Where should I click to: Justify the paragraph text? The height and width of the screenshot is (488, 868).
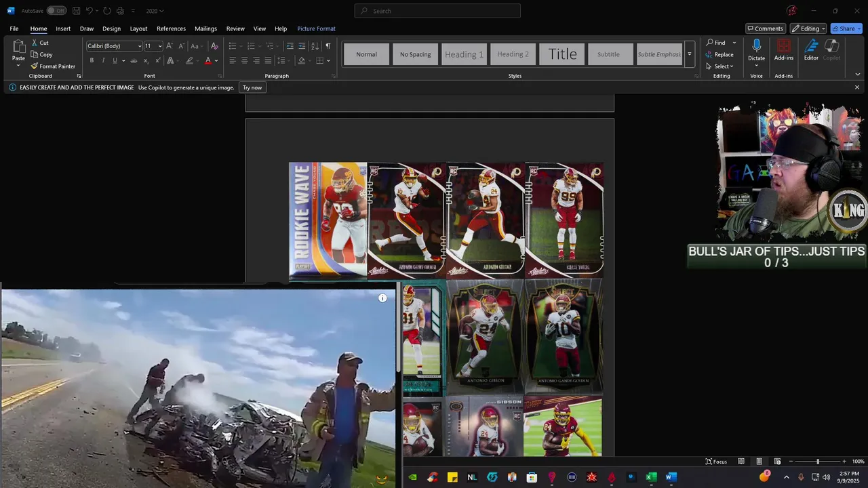tap(268, 60)
